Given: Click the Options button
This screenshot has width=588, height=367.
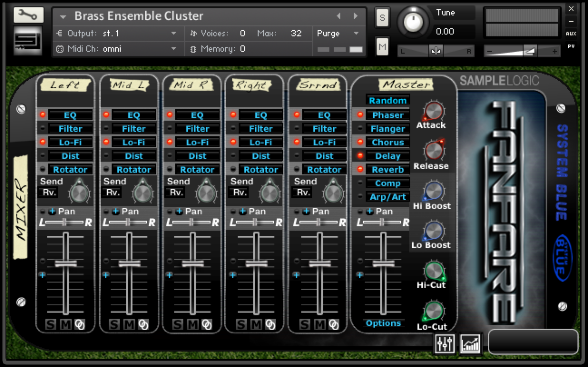Looking at the screenshot, I should coord(384,323).
